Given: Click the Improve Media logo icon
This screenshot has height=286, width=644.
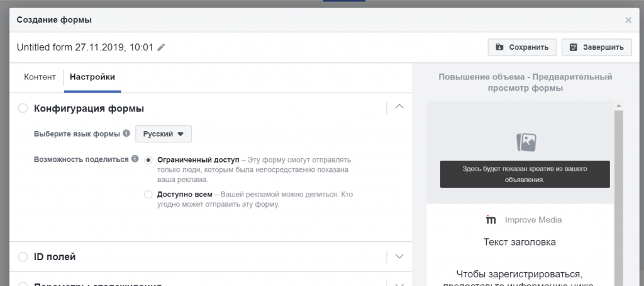Looking at the screenshot, I should tap(491, 220).
